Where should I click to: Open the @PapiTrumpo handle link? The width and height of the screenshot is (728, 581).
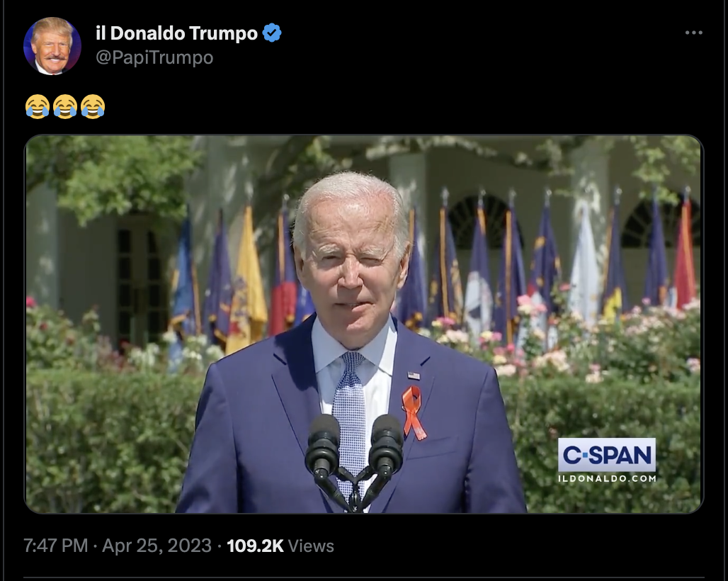tap(154, 57)
